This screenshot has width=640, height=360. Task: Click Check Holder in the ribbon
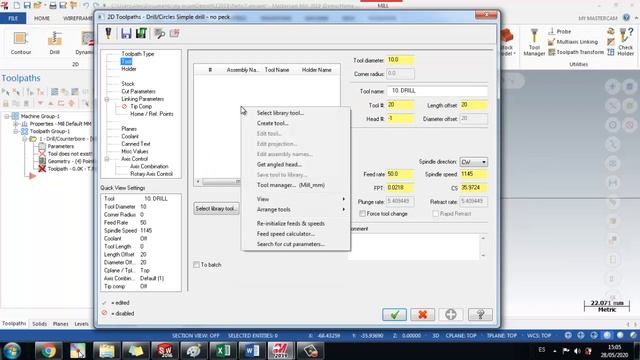(x=625, y=42)
